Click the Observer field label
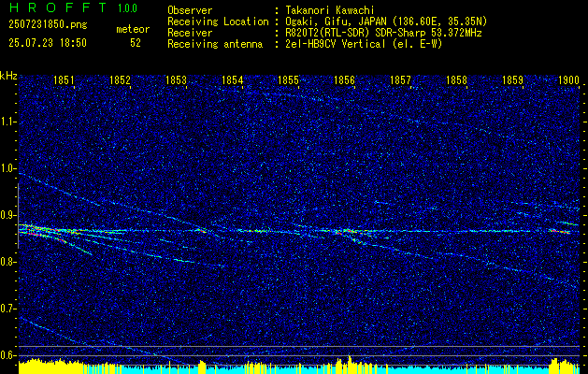This screenshot has width=588, height=374. [x=190, y=10]
